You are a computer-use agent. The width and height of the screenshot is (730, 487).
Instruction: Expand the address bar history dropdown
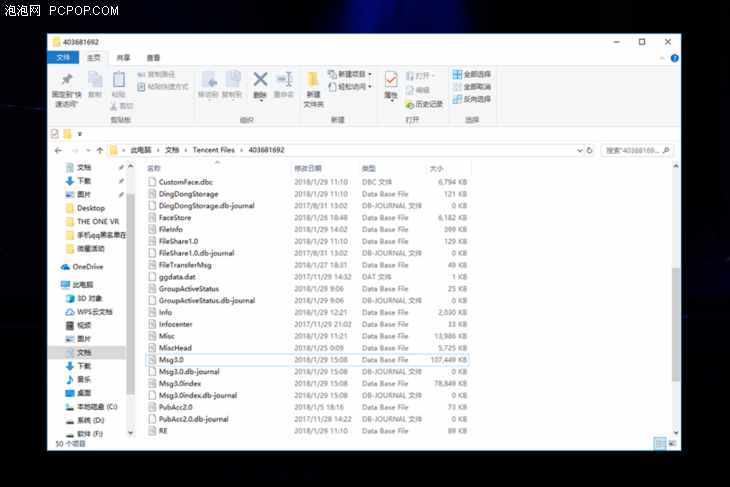[x=580, y=150]
